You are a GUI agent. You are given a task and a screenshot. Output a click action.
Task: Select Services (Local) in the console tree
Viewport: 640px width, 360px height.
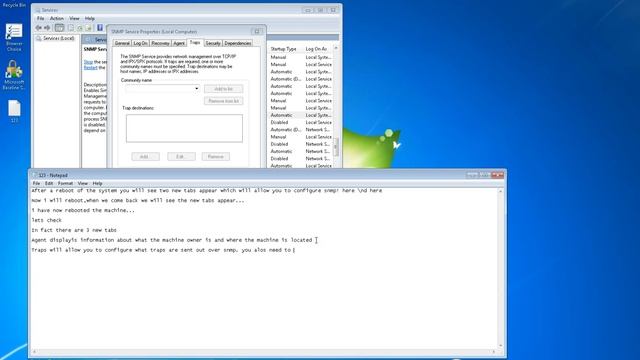tap(55, 38)
